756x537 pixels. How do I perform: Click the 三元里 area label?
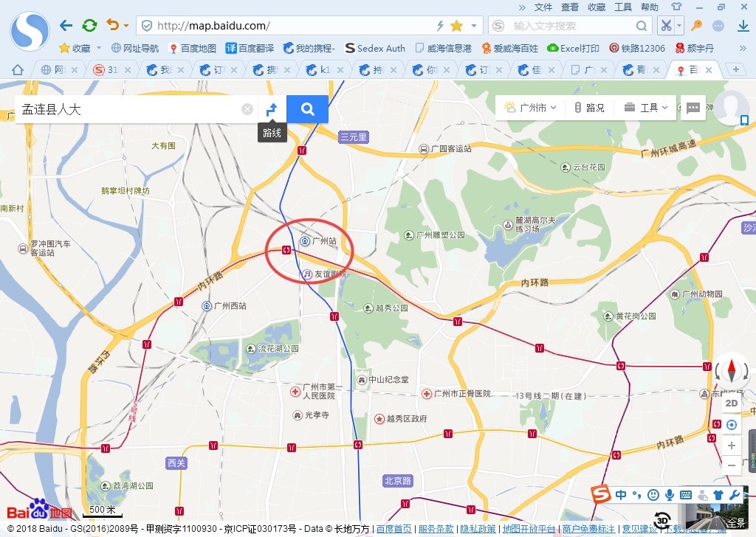click(x=354, y=136)
